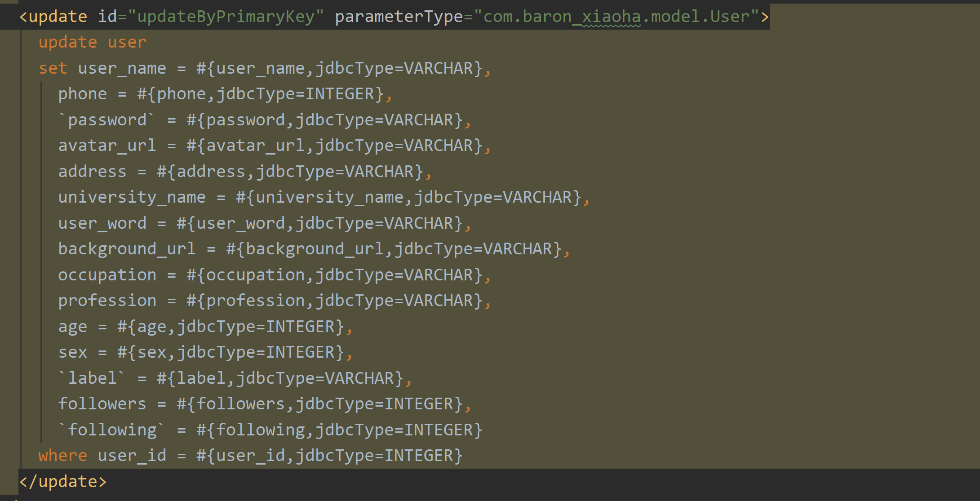Click the occupation column name

pos(107,275)
